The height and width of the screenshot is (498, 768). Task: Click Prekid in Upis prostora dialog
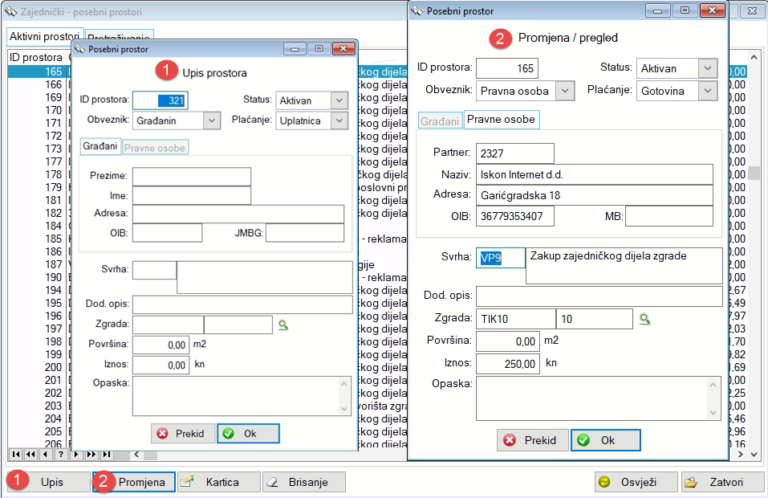pos(182,434)
